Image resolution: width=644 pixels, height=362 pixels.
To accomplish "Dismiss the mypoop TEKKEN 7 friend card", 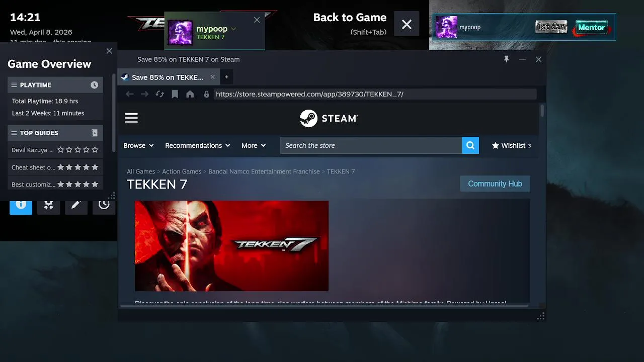I will [x=257, y=20].
